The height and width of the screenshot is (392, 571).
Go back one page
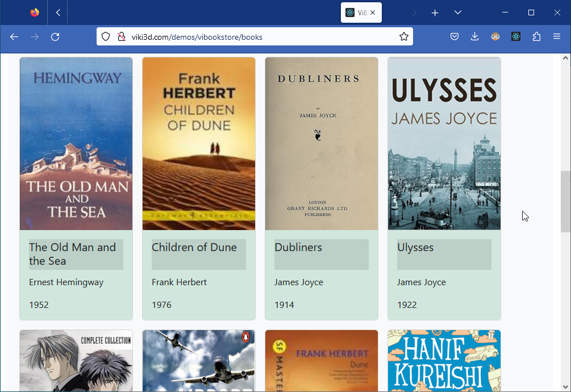(x=14, y=37)
